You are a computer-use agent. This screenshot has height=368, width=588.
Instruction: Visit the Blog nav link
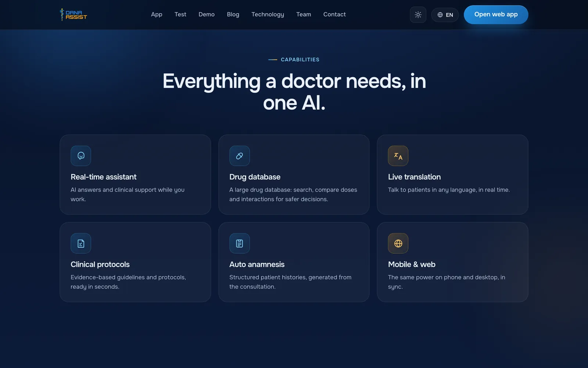point(233,14)
